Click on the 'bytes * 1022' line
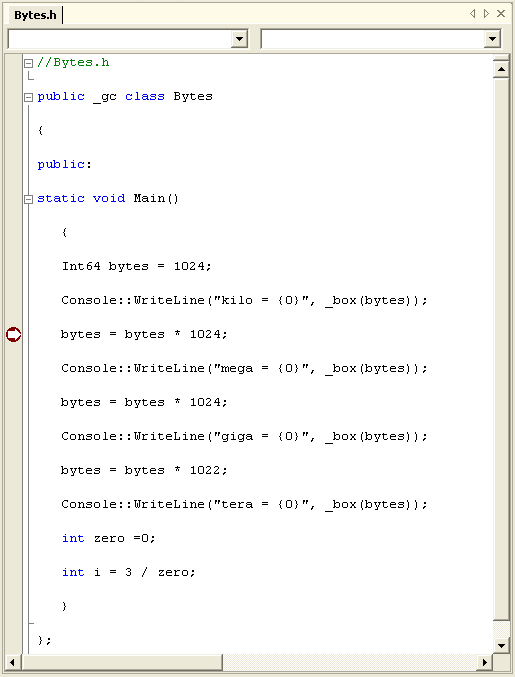Viewport: 515px width, 677px height. [x=144, y=470]
